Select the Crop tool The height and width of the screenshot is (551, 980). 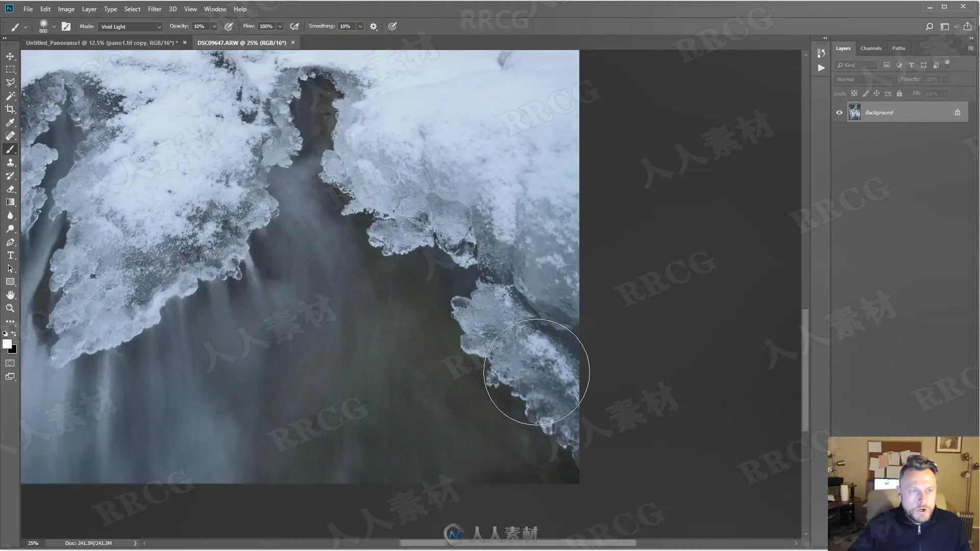10,109
